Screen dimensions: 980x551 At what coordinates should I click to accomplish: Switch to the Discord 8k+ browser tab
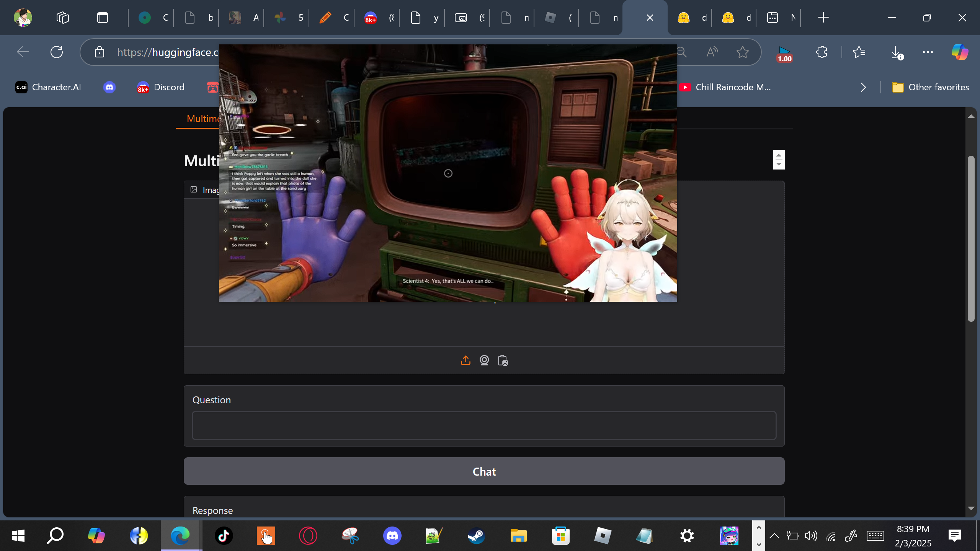coord(377,18)
